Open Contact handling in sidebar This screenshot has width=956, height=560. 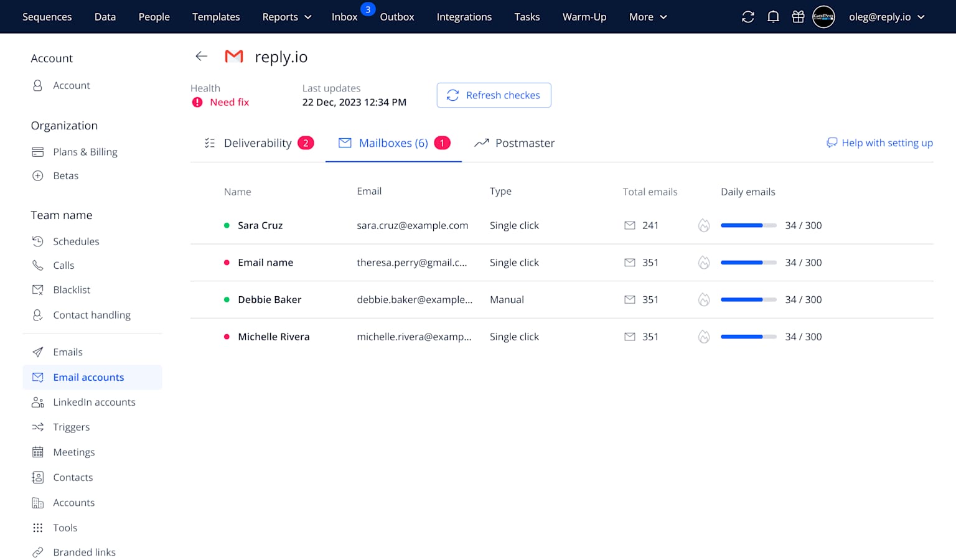[92, 315]
